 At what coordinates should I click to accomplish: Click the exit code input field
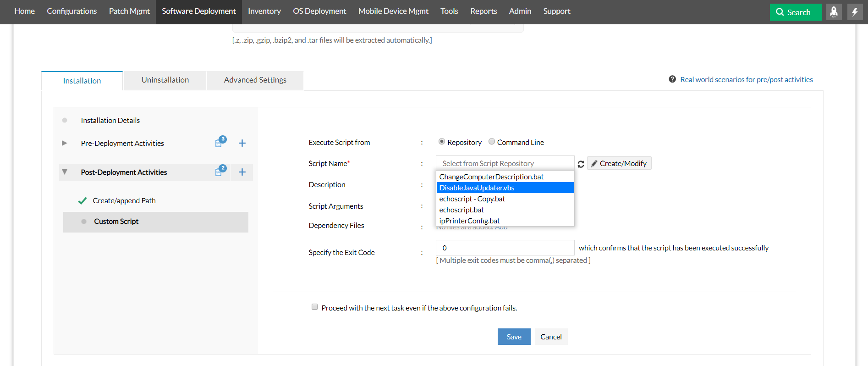(x=505, y=248)
